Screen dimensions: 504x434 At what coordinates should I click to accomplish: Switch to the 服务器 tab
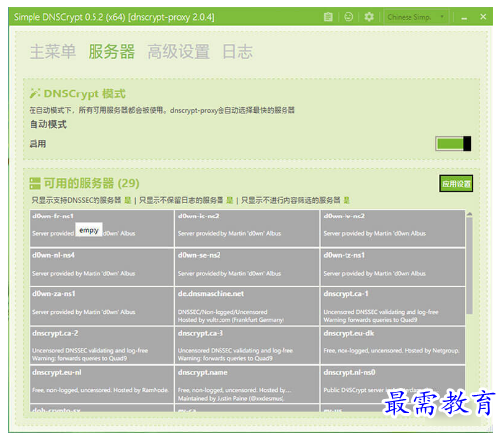pyautogui.click(x=111, y=52)
